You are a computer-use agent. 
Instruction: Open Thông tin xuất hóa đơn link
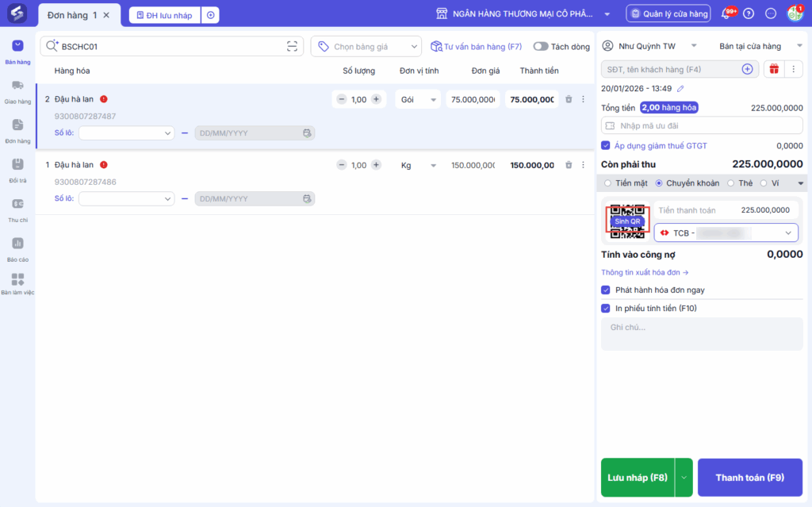(645, 272)
